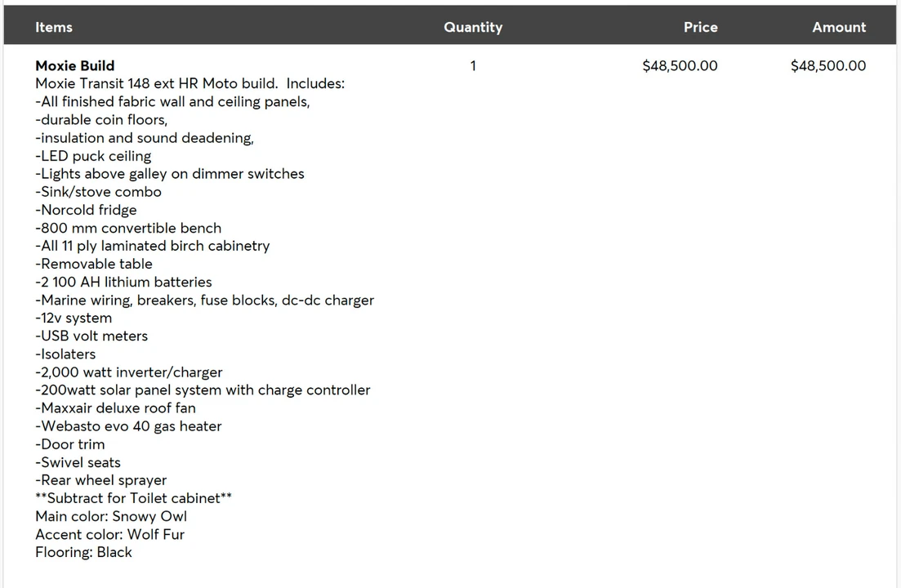Screen dimensions: 901x588
Task: Click the Items column header
Action: (x=53, y=27)
